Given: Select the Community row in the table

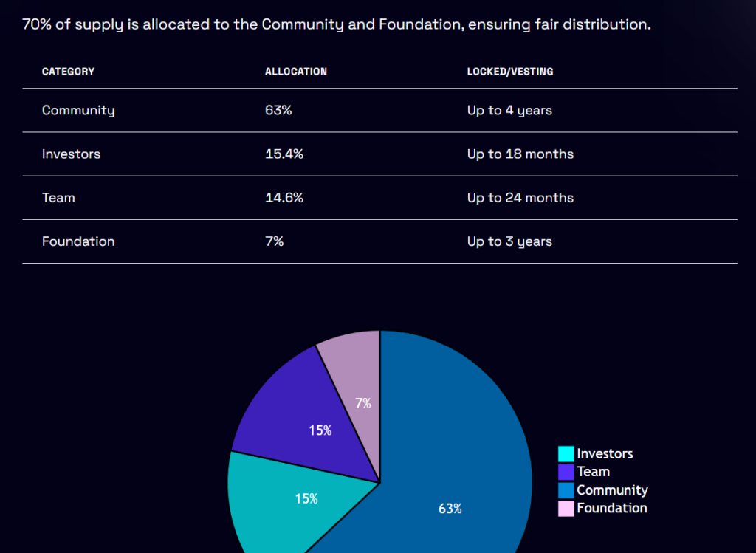Looking at the screenshot, I should 78,111.
